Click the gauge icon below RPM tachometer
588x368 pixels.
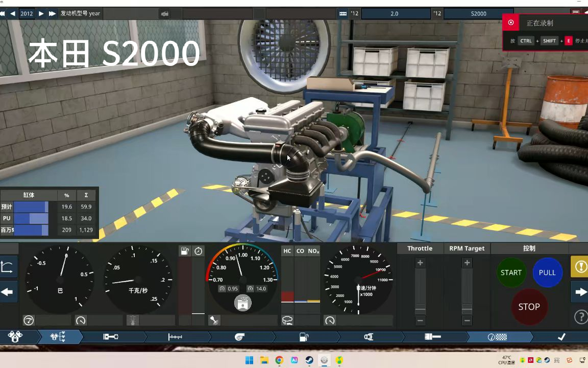(x=330, y=320)
